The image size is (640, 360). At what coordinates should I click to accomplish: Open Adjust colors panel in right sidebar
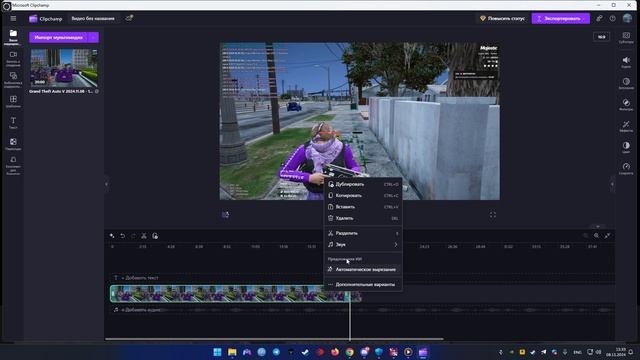coord(626,147)
